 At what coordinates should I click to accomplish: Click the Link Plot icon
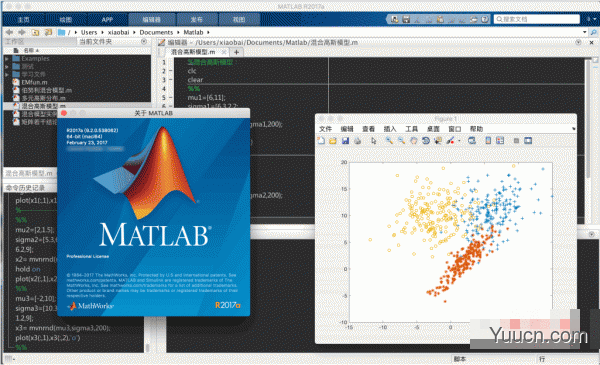(x=472, y=141)
